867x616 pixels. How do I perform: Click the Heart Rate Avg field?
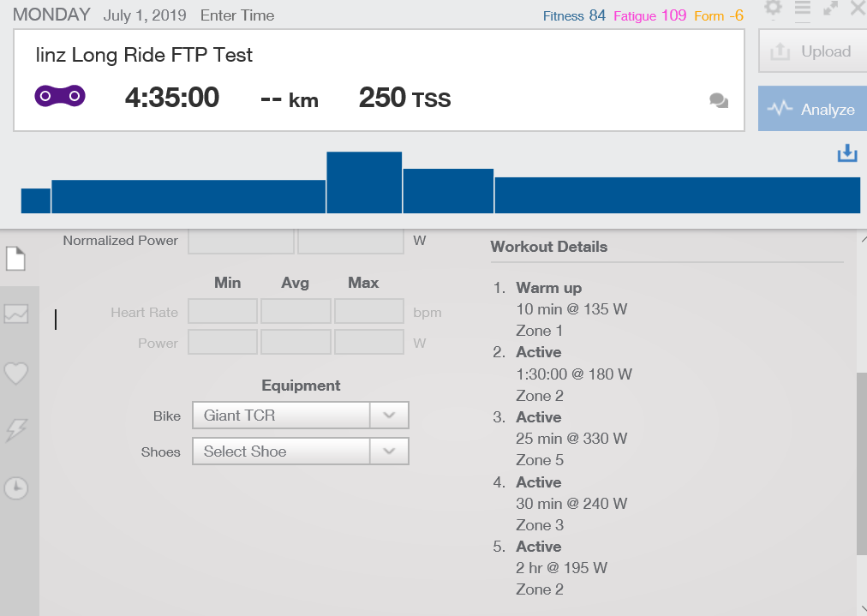(296, 312)
